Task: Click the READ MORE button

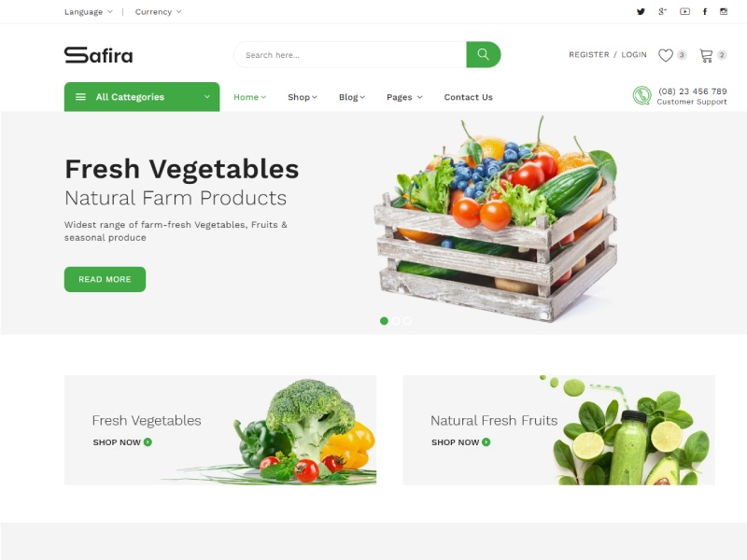Action: (x=105, y=279)
